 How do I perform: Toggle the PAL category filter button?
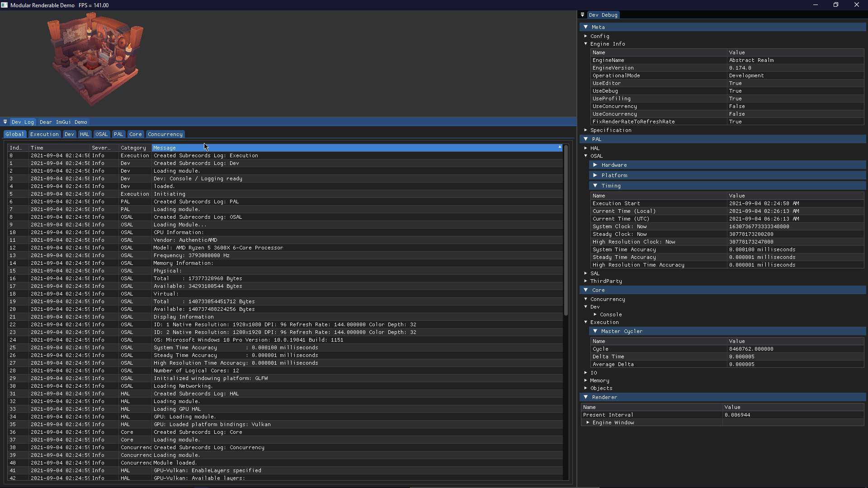(118, 134)
